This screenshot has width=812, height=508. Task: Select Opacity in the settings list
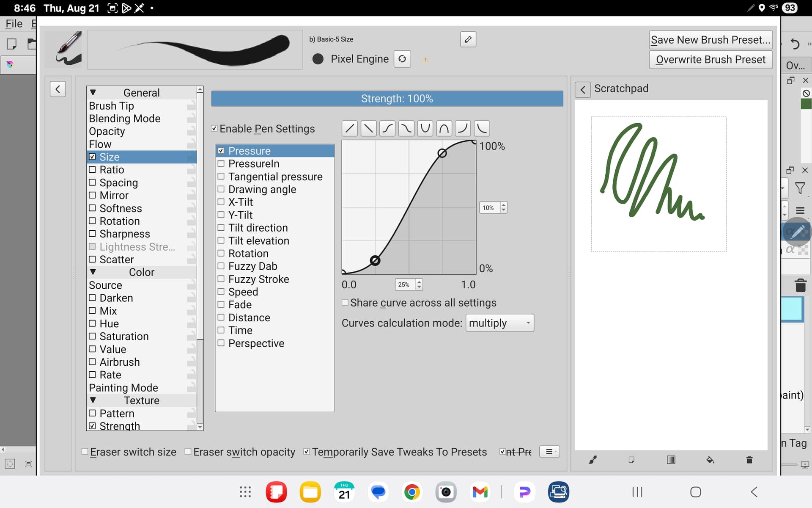[142, 131]
